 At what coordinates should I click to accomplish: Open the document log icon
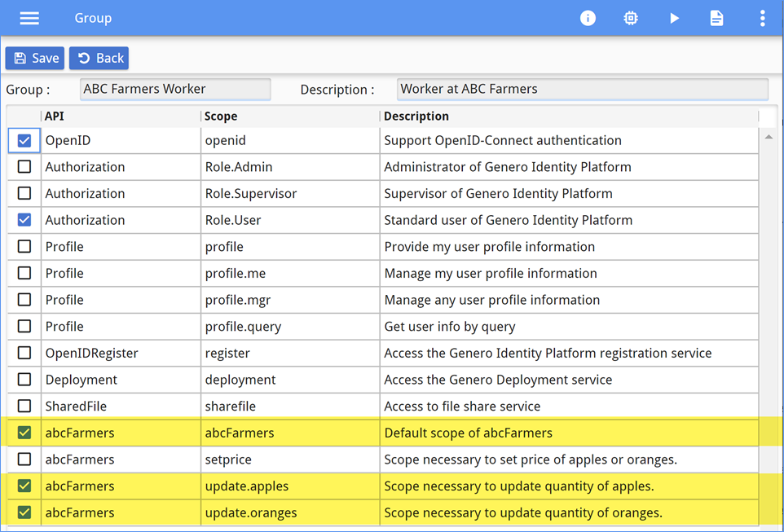[716, 17]
